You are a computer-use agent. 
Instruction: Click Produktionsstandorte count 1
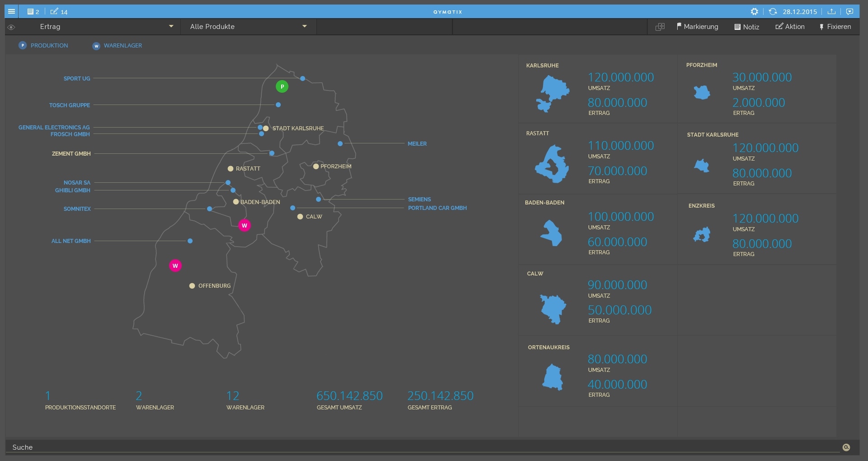point(48,396)
